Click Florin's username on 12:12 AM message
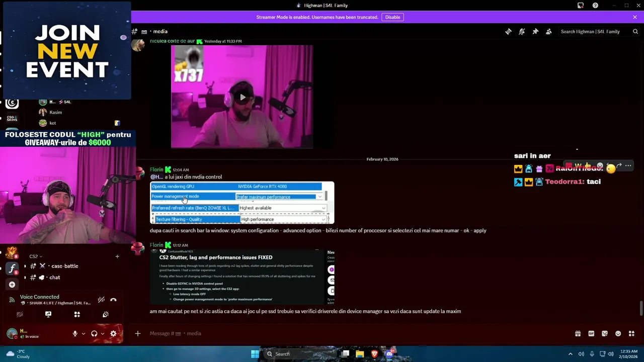This screenshot has width=644, height=362. point(156,245)
